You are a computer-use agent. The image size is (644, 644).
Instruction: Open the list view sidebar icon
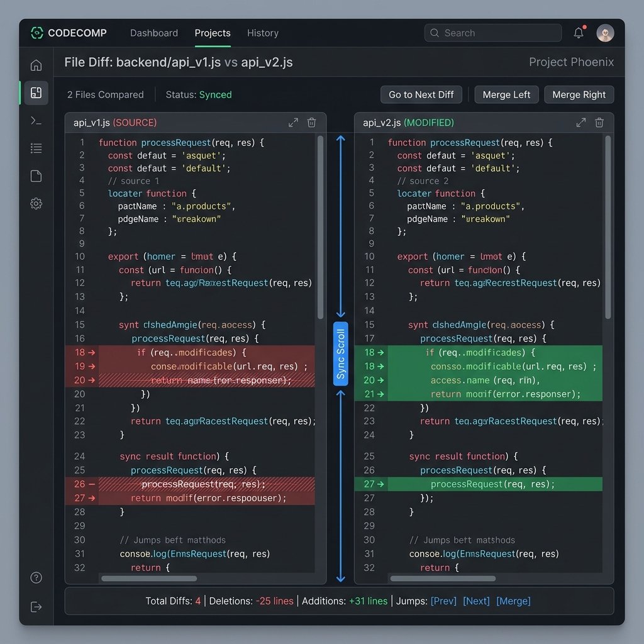[x=36, y=148]
